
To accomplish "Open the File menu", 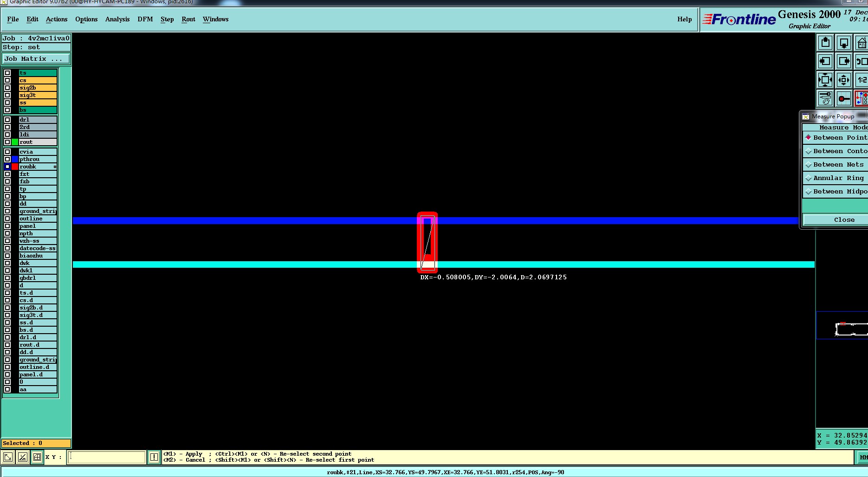I will pos(13,19).
